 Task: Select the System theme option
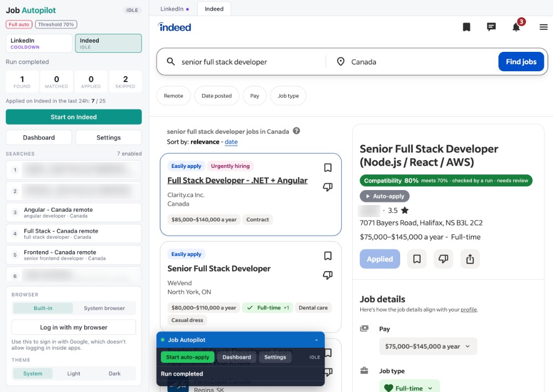(33, 373)
